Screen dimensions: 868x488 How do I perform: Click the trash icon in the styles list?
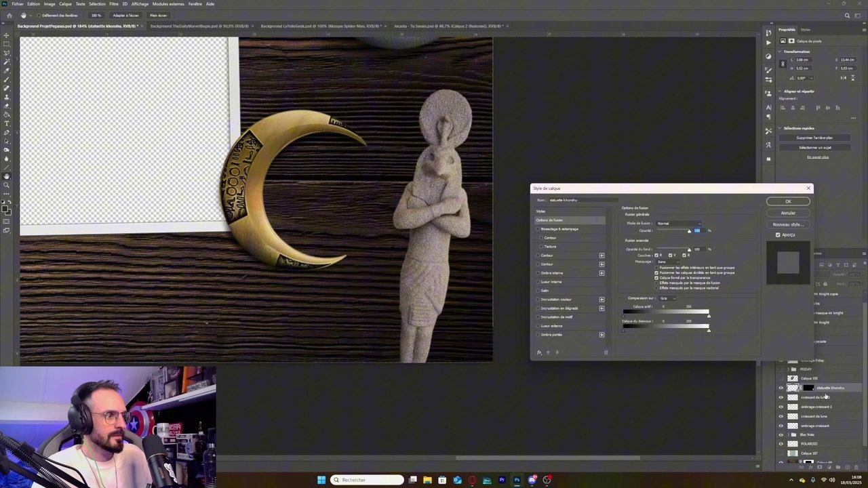(x=606, y=352)
